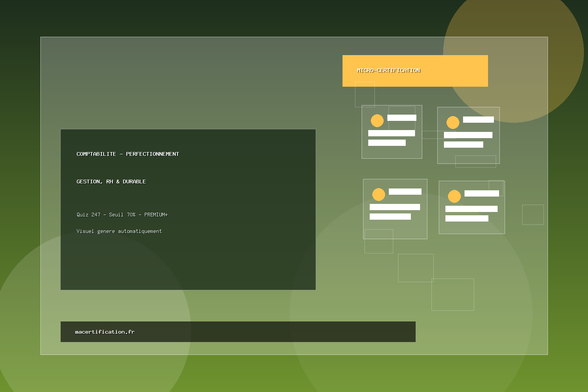Select the orange circle in bottom-left card
The height and width of the screenshot is (392, 588).
[x=379, y=194]
